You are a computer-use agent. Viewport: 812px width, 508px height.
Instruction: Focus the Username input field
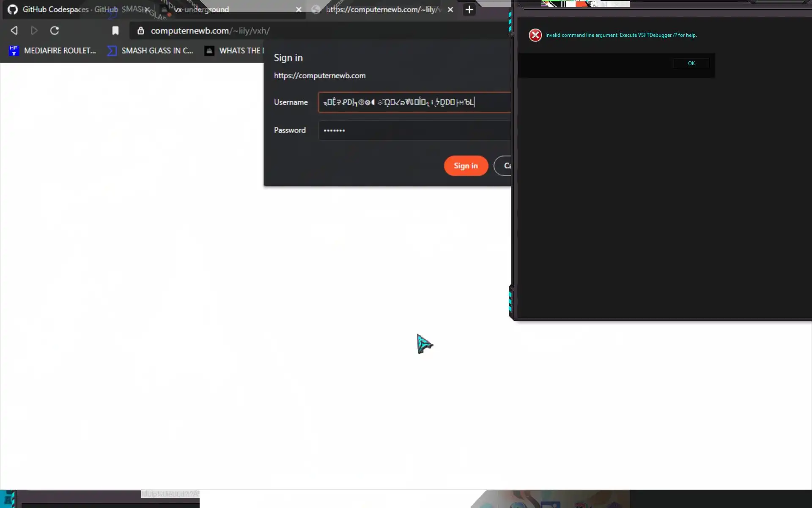(414, 102)
